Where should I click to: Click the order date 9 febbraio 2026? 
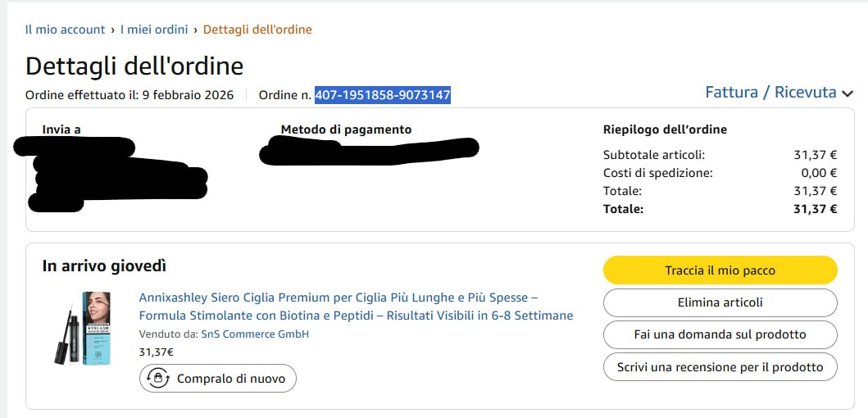[x=188, y=95]
